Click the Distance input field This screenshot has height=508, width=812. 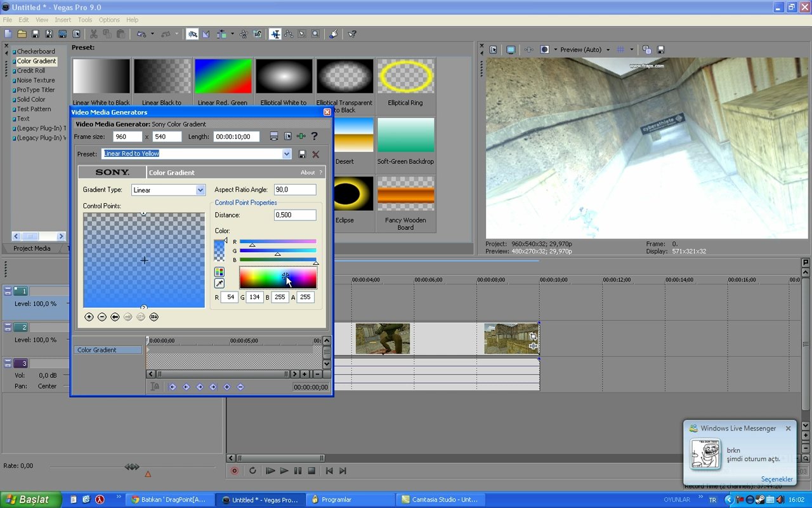(x=295, y=215)
